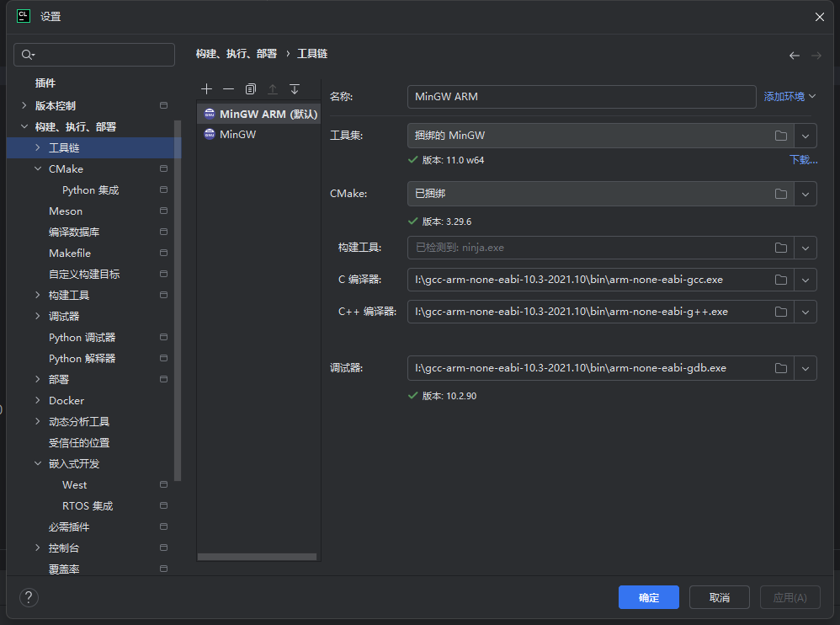This screenshot has height=625, width=840.
Task: Click the 应用(A) button
Action: point(789,597)
